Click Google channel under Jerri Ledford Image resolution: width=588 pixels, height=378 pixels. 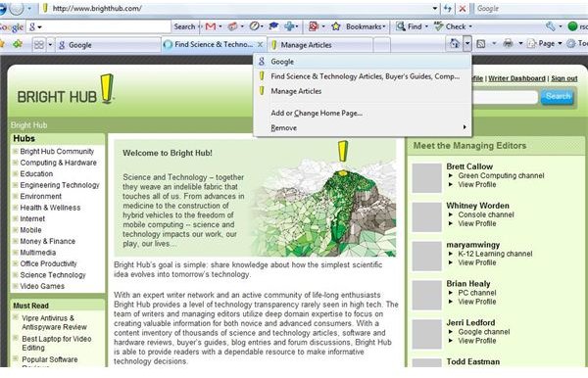(x=484, y=332)
